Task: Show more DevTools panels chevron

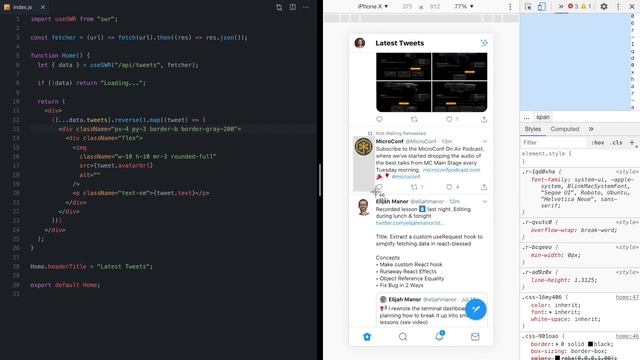Action: [560, 7]
